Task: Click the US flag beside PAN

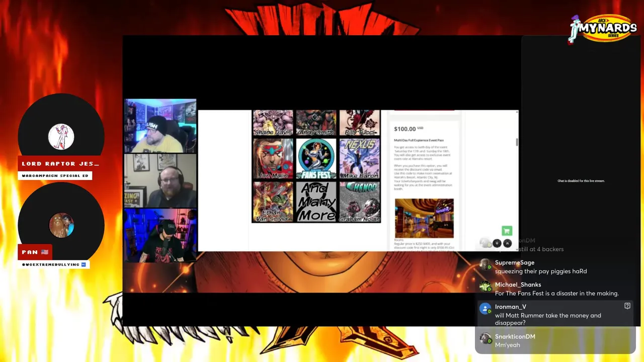Action: point(45,252)
